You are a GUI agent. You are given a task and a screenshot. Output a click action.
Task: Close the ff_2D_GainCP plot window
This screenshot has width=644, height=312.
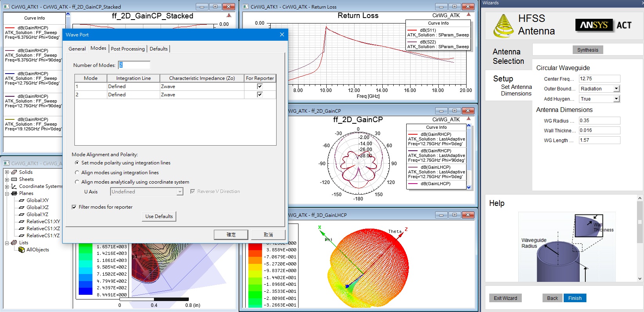tap(468, 111)
